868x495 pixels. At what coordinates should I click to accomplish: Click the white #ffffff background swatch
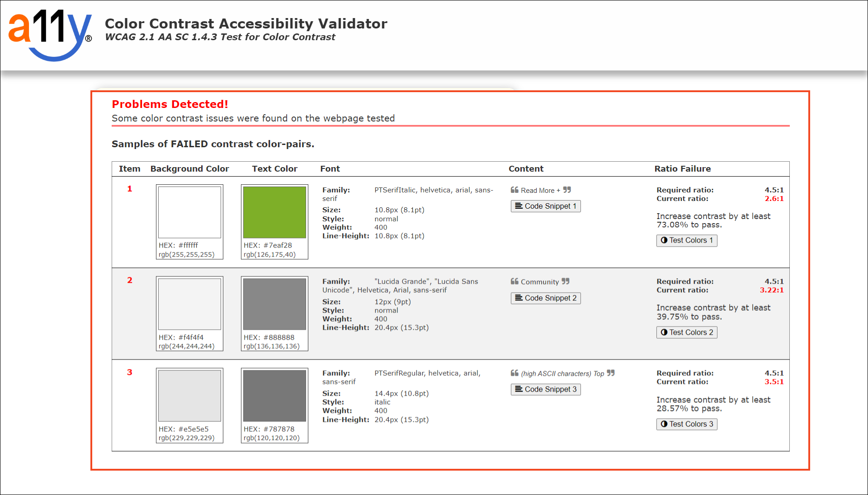pos(189,212)
